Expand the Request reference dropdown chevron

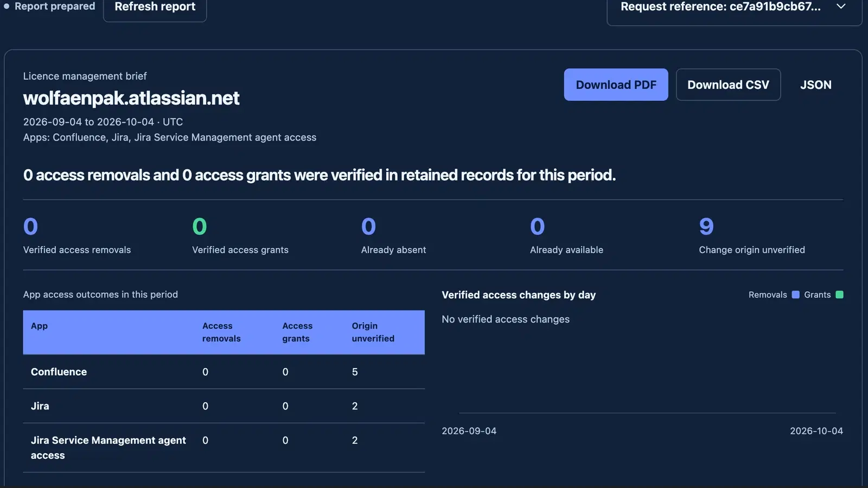tap(841, 7)
